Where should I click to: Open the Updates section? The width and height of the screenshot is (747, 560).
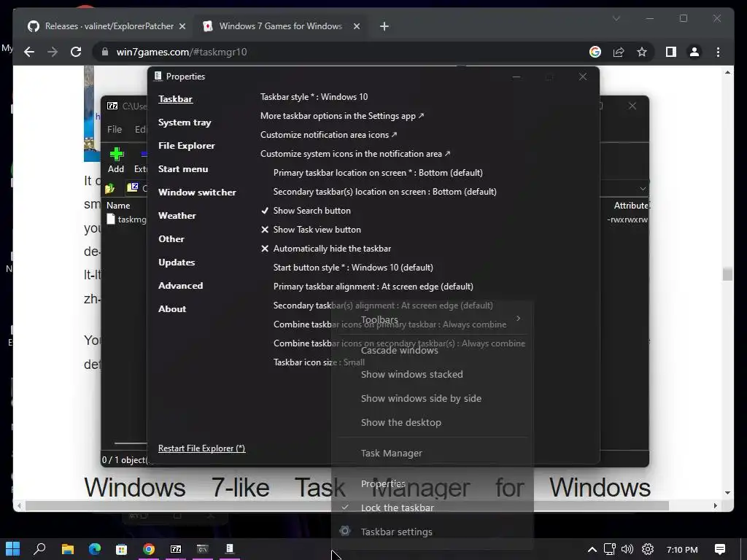point(177,262)
